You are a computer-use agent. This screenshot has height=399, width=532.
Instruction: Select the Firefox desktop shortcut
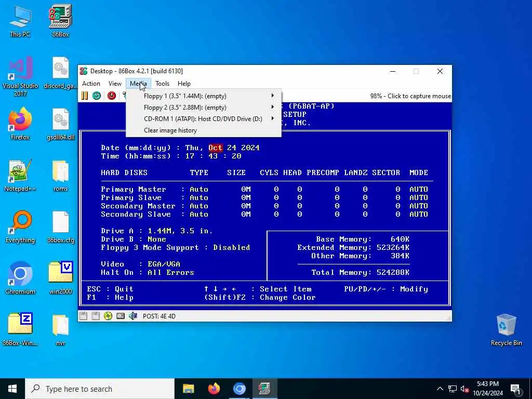[x=20, y=124]
